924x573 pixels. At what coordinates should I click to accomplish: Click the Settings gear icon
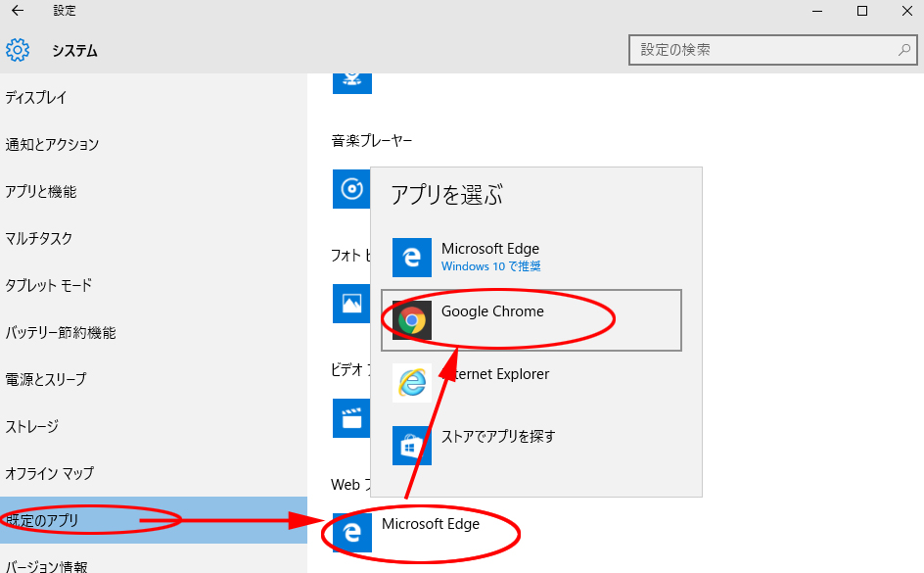[18, 50]
